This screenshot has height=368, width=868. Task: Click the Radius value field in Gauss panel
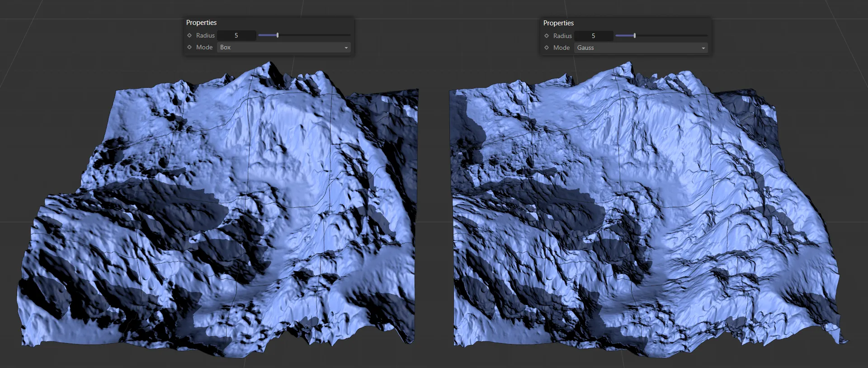(x=594, y=36)
